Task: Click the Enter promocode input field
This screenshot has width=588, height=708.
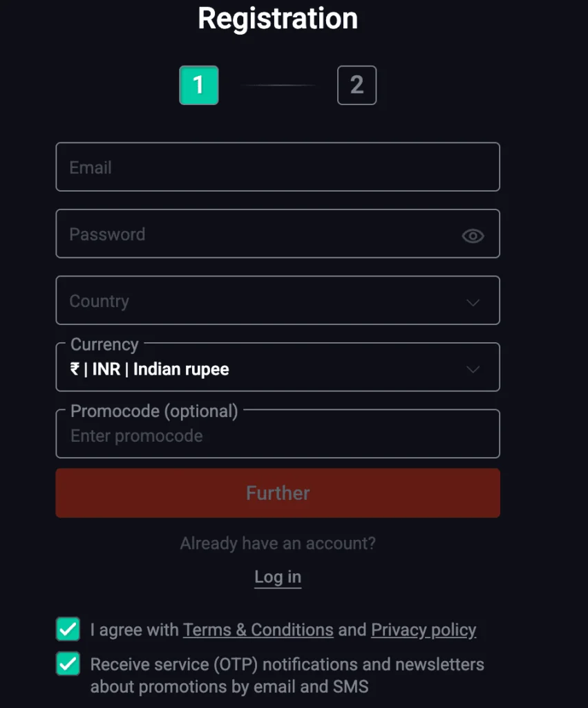Action: pyautogui.click(x=276, y=436)
